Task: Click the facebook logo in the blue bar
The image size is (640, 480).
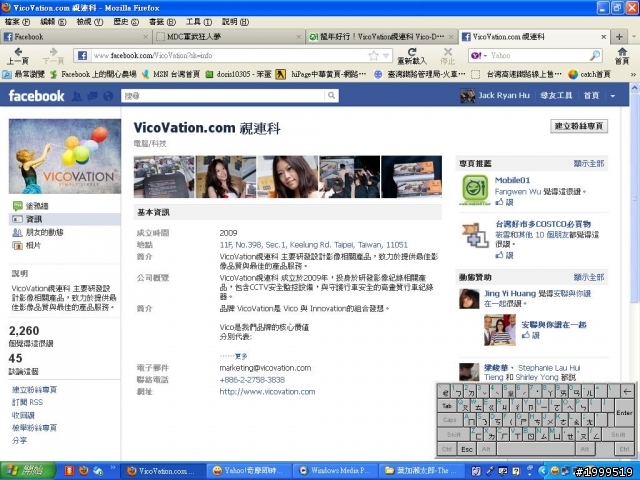Action: [x=36, y=96]
